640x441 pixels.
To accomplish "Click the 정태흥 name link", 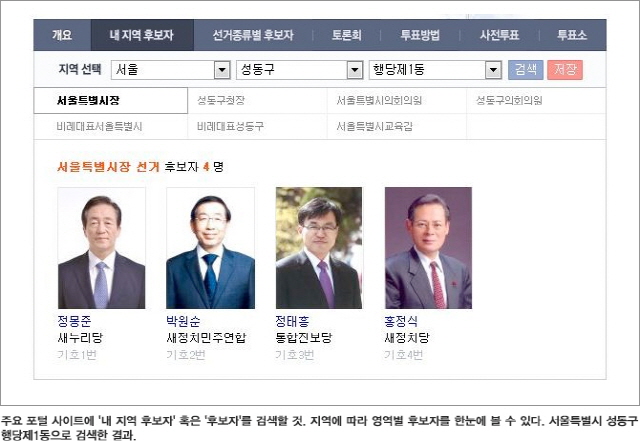I will coord(292,321).
